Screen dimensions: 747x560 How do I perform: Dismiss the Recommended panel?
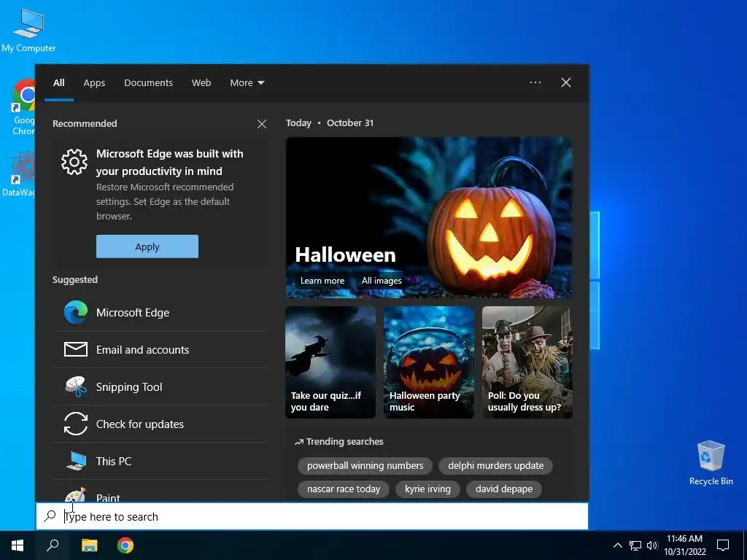262,124
